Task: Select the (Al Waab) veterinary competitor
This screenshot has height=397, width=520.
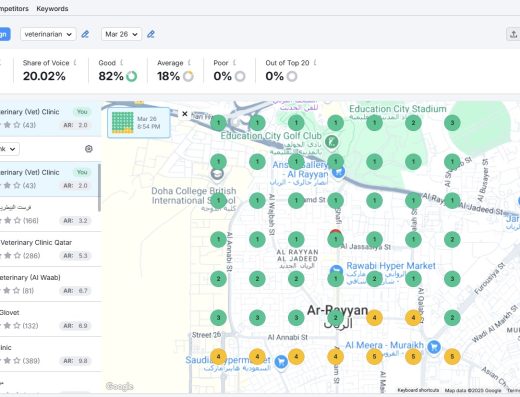Action: coord(50,284)
